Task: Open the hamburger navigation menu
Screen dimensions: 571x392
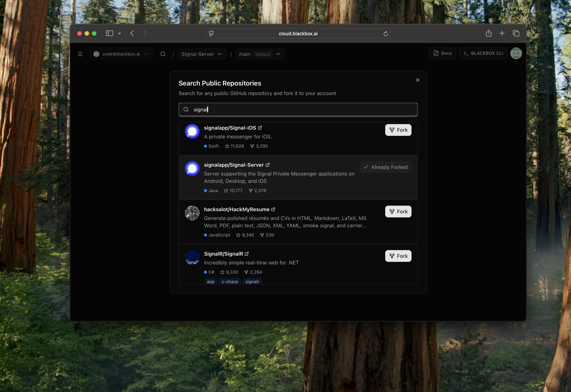Action: click(x=80, y=54)
